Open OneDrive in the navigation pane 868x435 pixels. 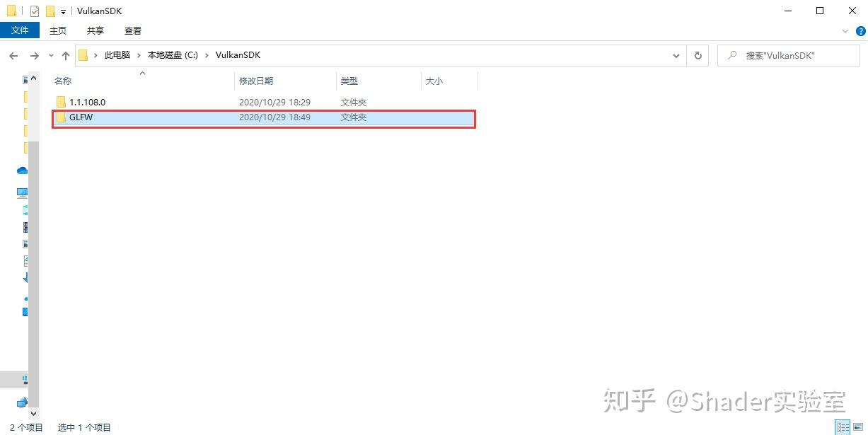[x=23, y=170]
